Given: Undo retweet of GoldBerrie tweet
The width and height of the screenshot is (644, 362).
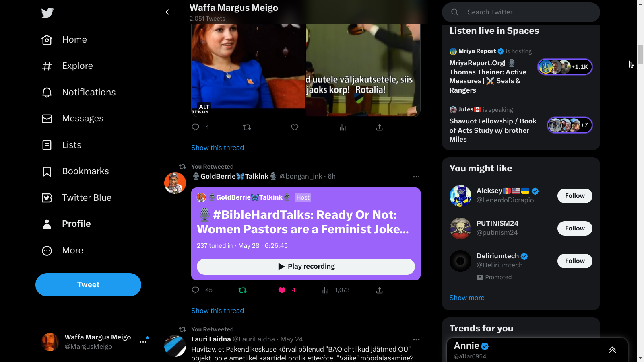Looking at the screenshot, I should coord(242,290).
